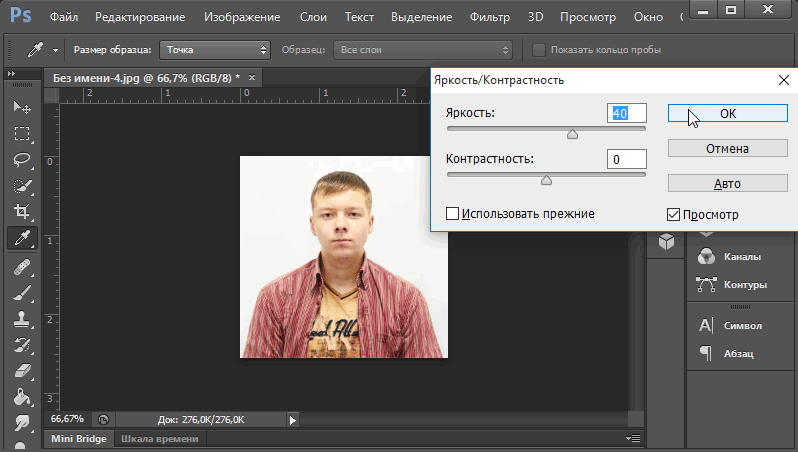Viewport: 798px width, 452px height.
Task: Select the Rectangular Marquee tool
Action: click(21, 133)
